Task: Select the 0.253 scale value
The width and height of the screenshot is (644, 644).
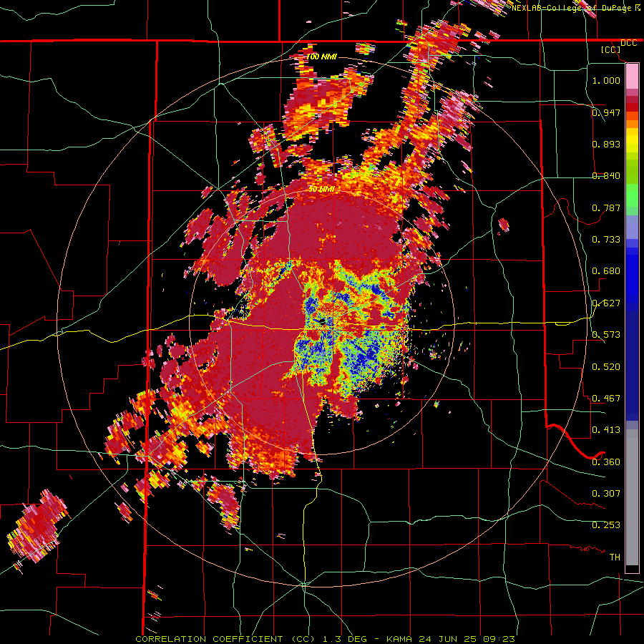Action: tap(606, 525)
